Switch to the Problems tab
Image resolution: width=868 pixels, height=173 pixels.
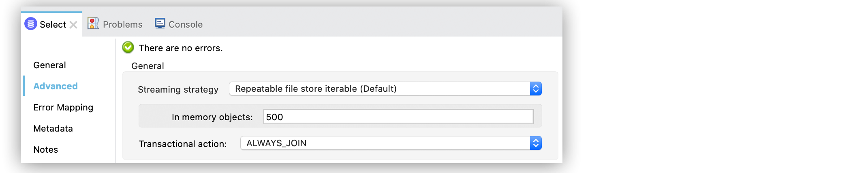click(122, 24)
